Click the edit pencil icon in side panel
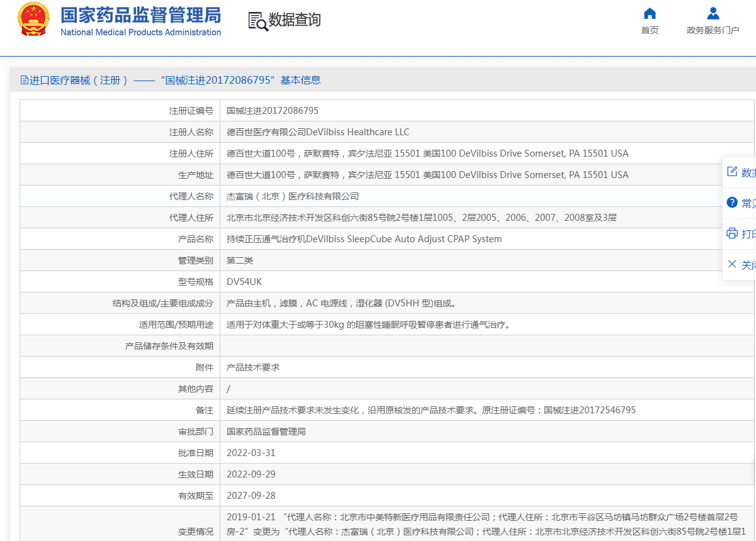Viewport: 756px width, 541px height. [731, 172]
